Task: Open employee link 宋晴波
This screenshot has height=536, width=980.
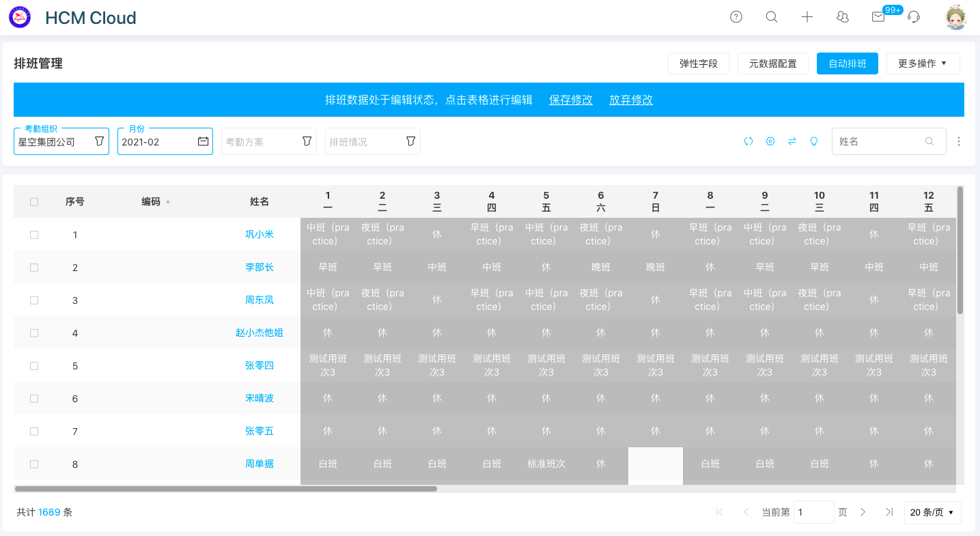Action: 260,398
